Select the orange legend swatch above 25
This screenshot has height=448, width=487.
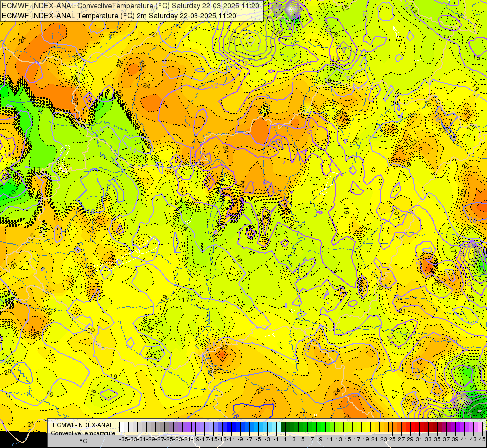click(390, 427)
